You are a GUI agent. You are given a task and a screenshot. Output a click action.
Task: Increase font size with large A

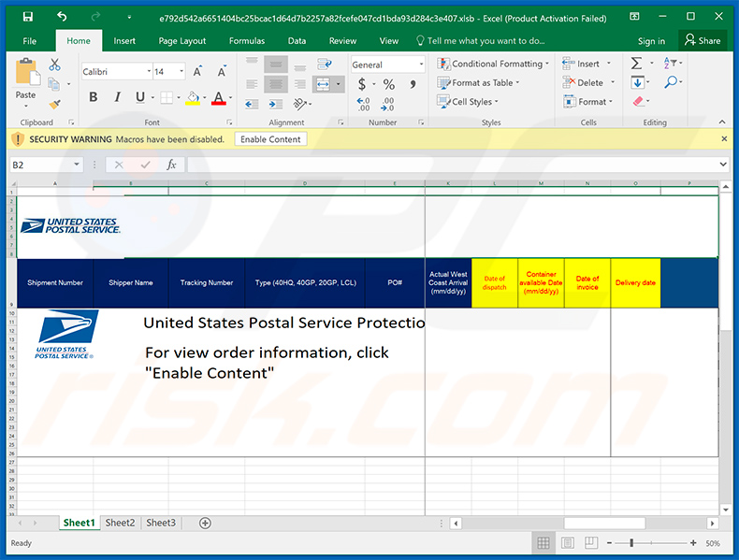197,72
